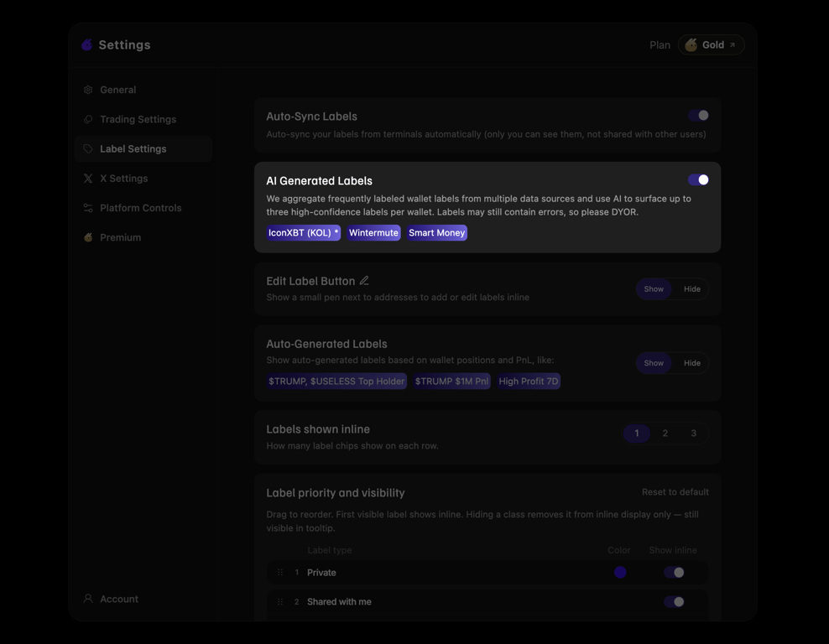Click the Account person icon
The height and width of the screenshot is (644, 829).
pyautogui.click(x=88, y=599)
